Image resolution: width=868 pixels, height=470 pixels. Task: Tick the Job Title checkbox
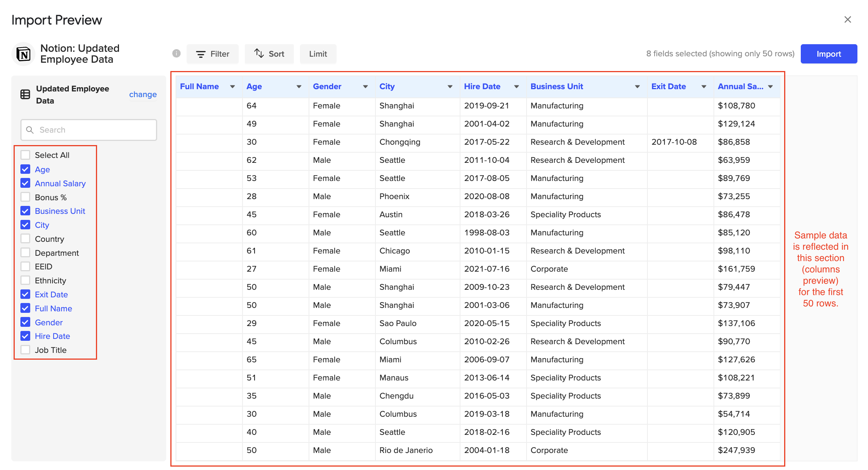point(25,350)
